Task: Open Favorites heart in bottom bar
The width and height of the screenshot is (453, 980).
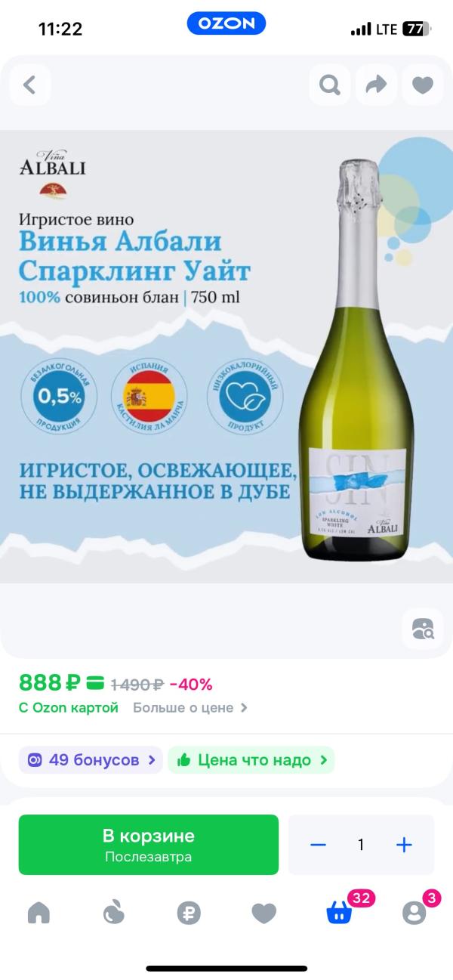Action: click(263, 914)
